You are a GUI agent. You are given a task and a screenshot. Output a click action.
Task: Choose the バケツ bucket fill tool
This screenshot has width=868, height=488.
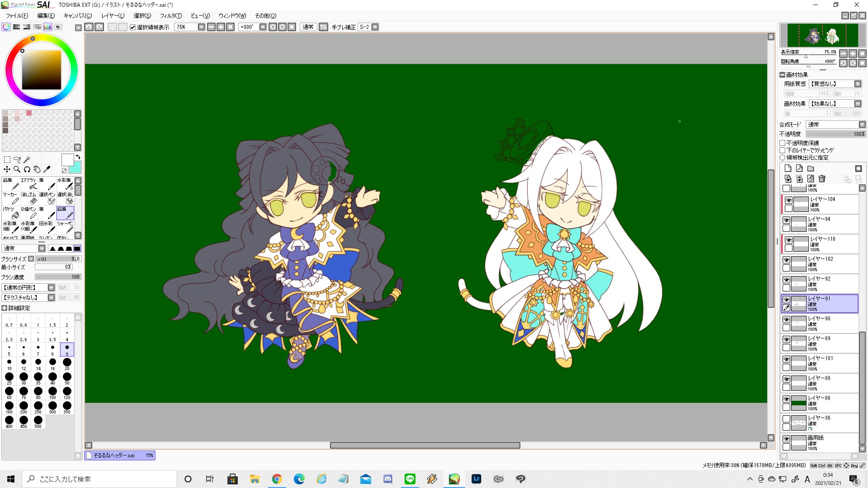[x=11, y=212]
